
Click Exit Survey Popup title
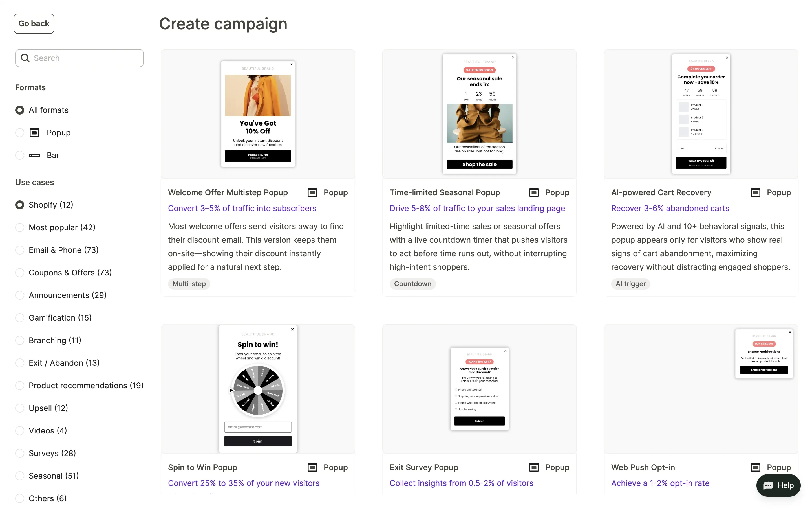[424, 467]
